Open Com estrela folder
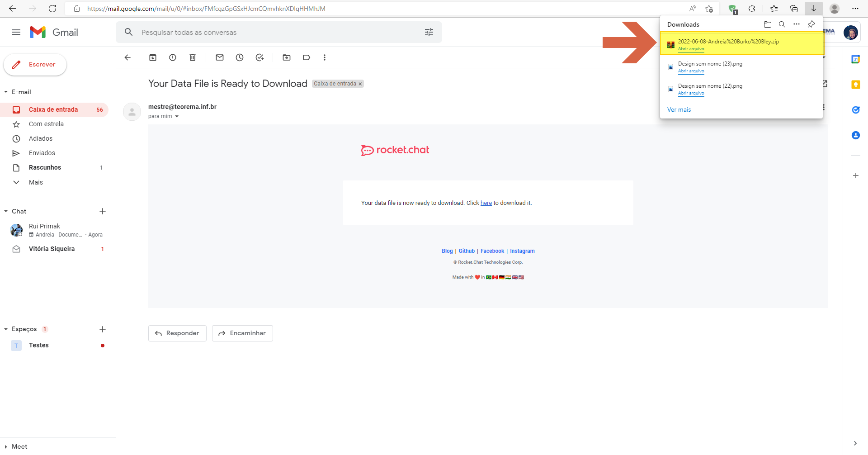 click(54, 124)
